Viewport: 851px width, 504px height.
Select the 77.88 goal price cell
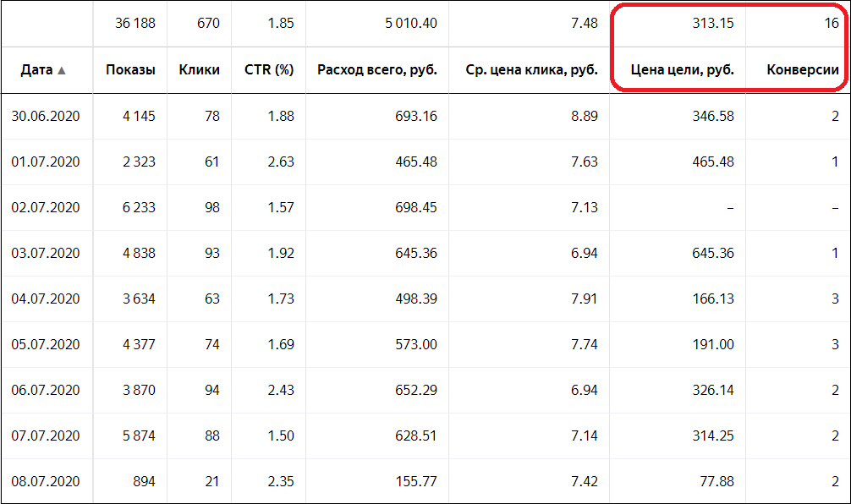716,481
